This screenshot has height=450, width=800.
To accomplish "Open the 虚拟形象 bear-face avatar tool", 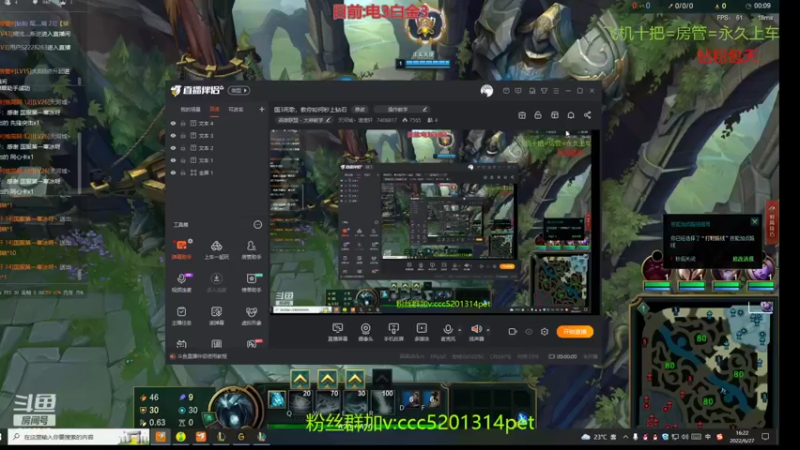I will [x=251, y=315].
